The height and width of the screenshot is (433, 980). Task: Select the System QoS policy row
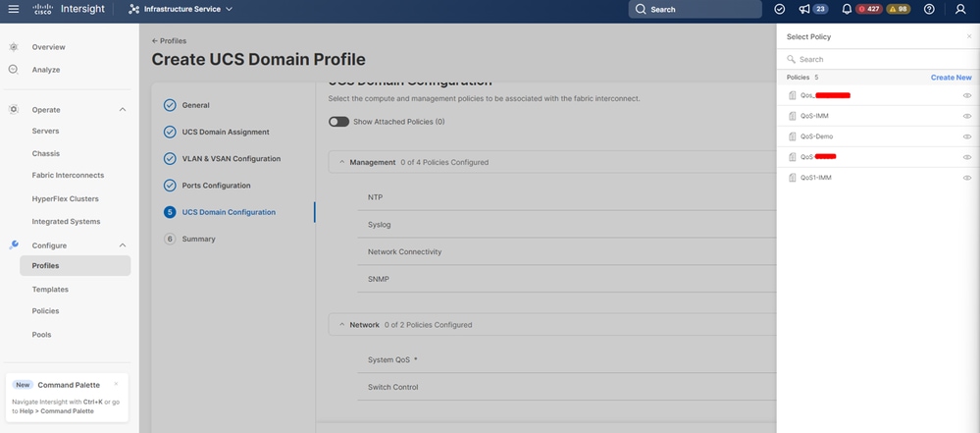click(x=568, y=359)
